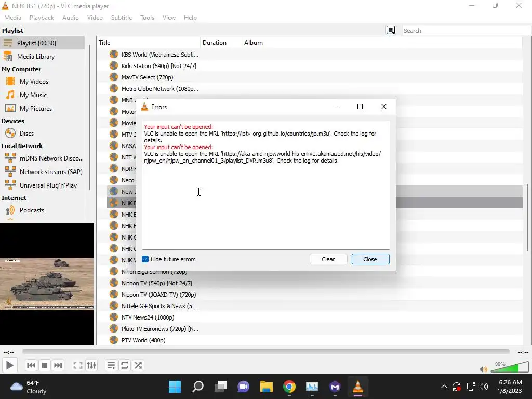Screen dimensions: 532x399
Task: Click the tank video preview thumbnail
Action: pos(46,284)
